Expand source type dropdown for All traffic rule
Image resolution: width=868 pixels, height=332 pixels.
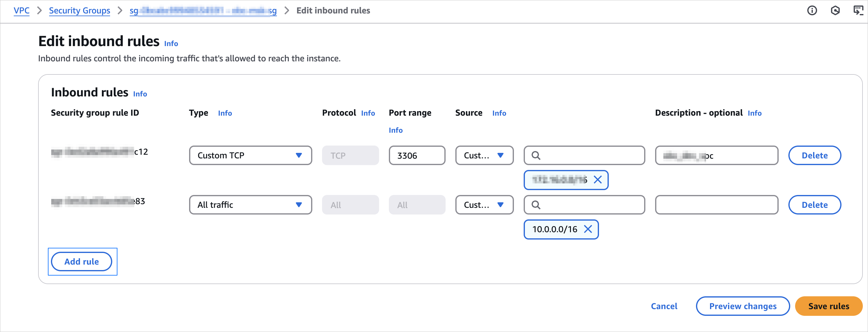484,205
